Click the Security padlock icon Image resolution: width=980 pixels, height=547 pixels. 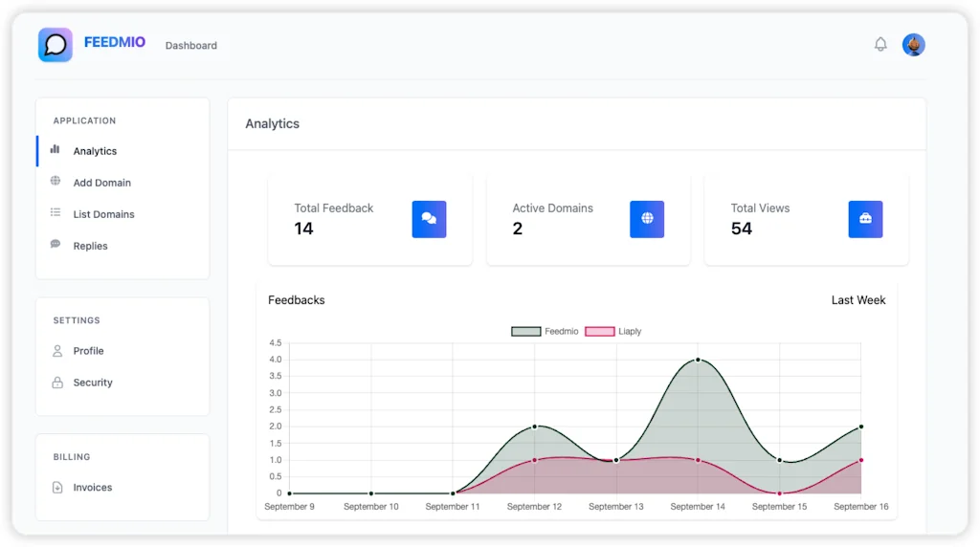[x=56, y=383]
